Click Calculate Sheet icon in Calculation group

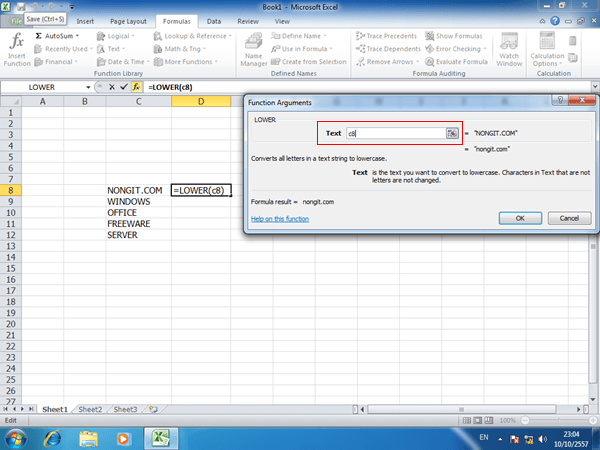(572, 58)
